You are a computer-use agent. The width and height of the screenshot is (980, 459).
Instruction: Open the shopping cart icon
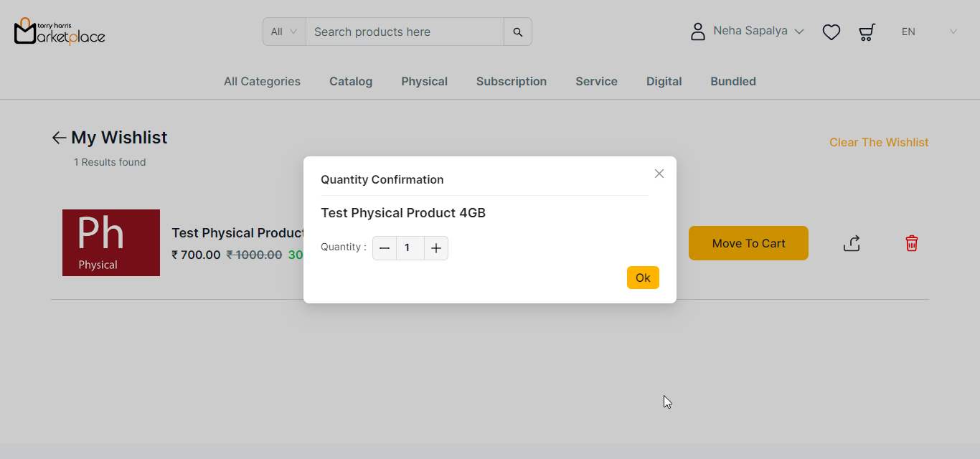pos(867,32)
